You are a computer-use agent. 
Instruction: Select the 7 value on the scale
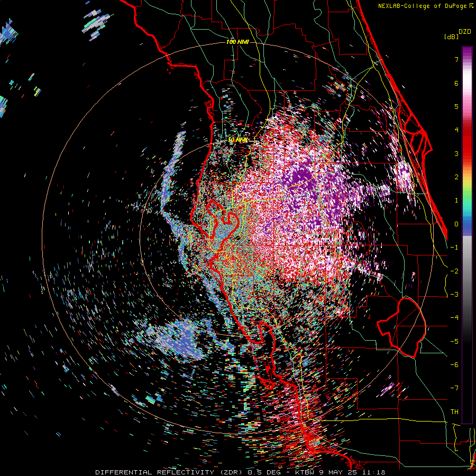pos(456,60)
